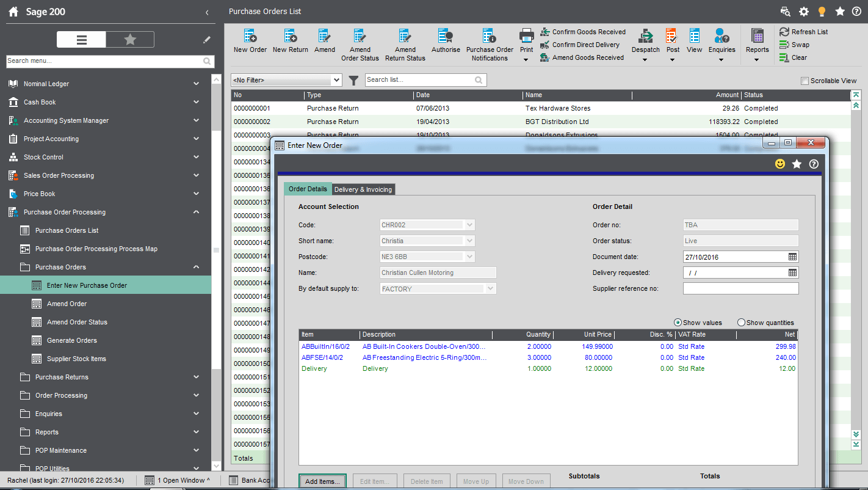868x490 pixels.
Task: Collapse the Purchase Order Processing menu
Action: [196, 212]
